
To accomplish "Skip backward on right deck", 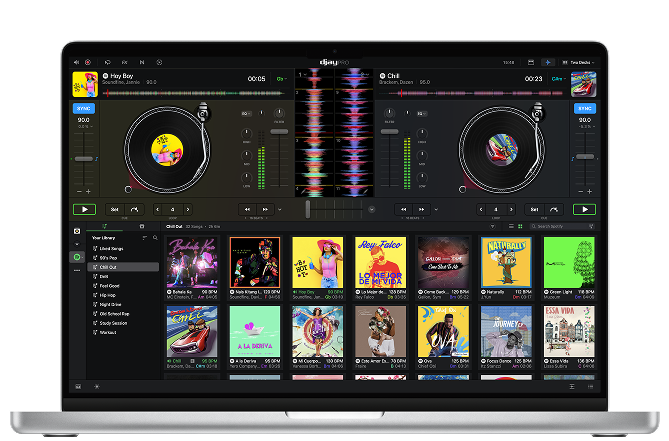I will point(404,209).
